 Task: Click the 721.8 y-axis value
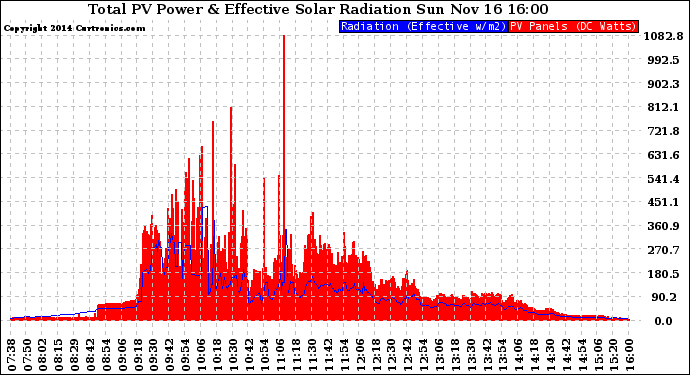coord(663,131)
